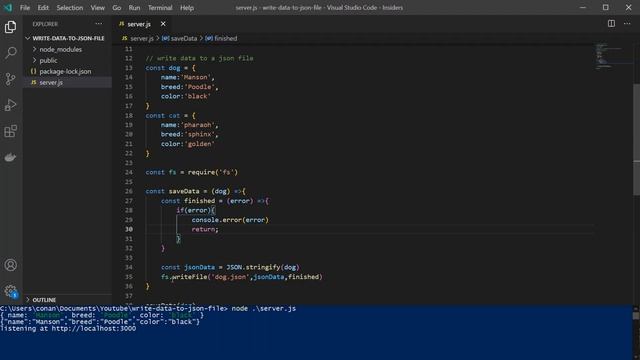Click the EXPLORER panel title
Image resolution: width=640 pixels, height=360 pixels.
click(x=45, y=24)
